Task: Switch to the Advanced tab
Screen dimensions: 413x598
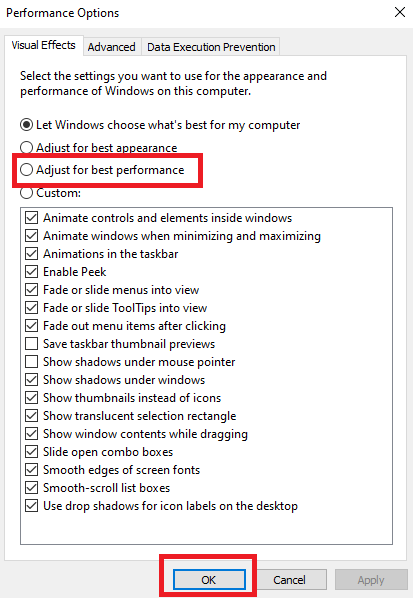Action: tap(111, 47)
